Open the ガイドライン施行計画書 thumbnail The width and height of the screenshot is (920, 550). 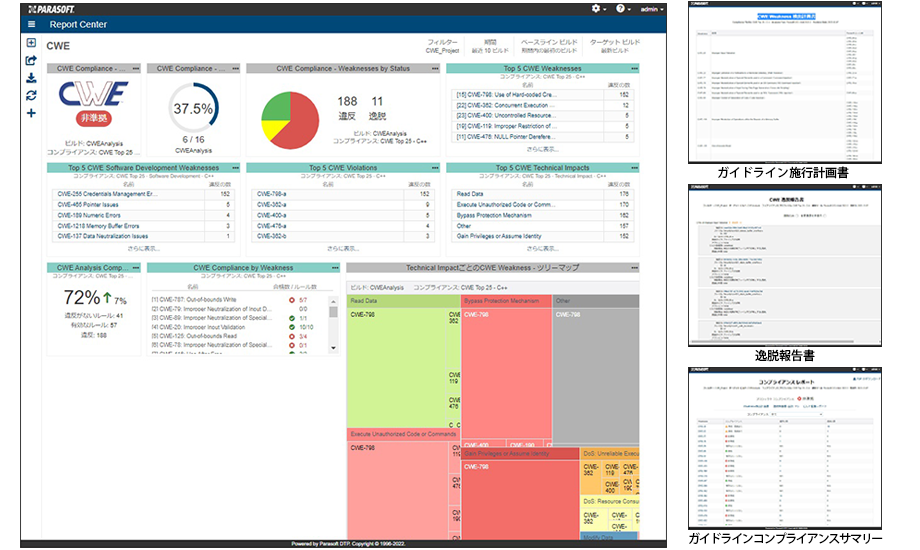pyautogui.click(x=784, y=82)
